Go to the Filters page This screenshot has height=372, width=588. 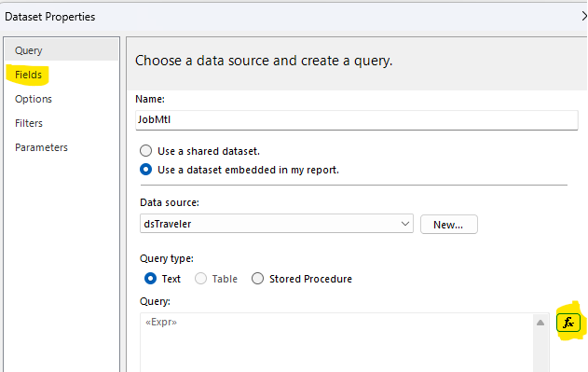pyautogui.click(x=29, y=123)
